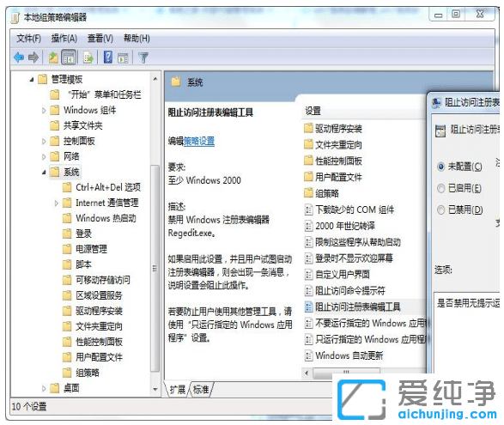Select 区域设置服务 folder in tree
This screenshot has height=425, width=504.
[x=99, y=295]
